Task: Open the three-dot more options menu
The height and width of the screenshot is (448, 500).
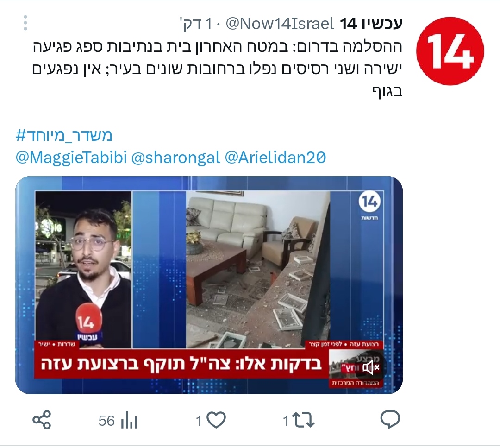Action: [25, 23]
